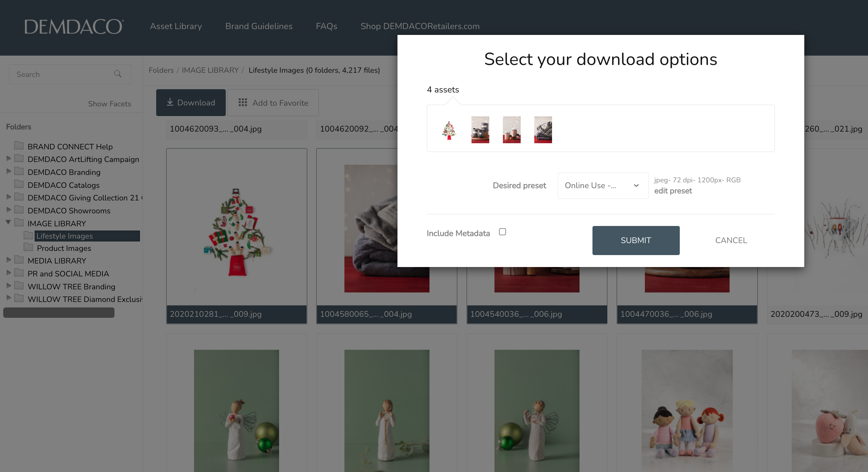
Task: Click the DEMDACO Catalogs folder icon
Action: [x=19, y=184]
